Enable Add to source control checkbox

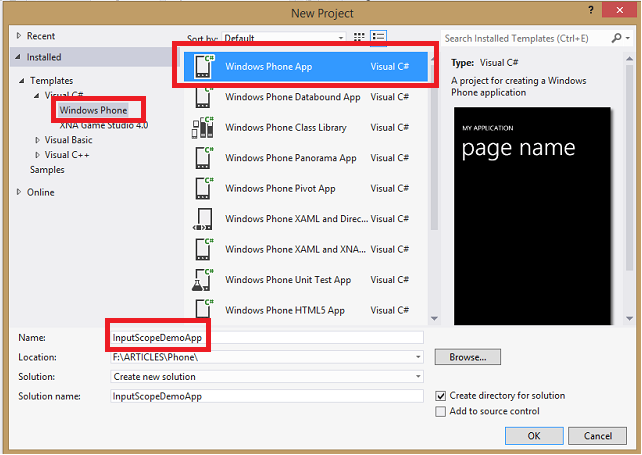pos(441,411)
